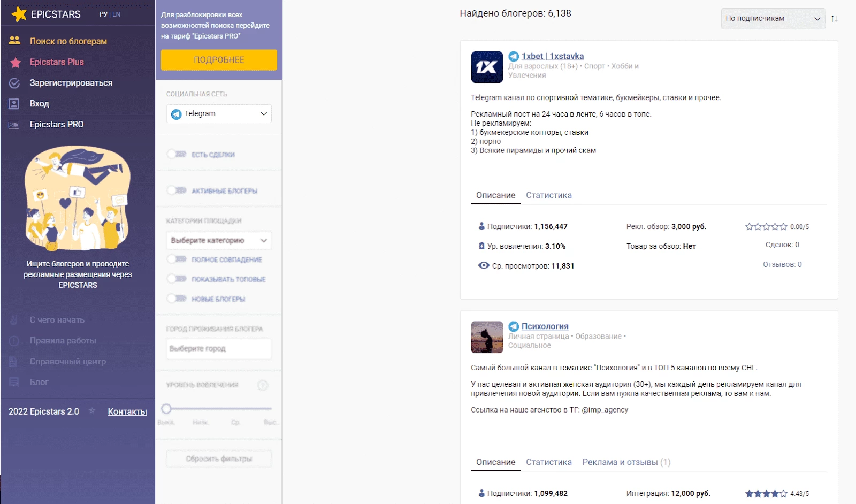
Task: Click the people icon beside Поиск по блогерам
Action: click(14, 40)
